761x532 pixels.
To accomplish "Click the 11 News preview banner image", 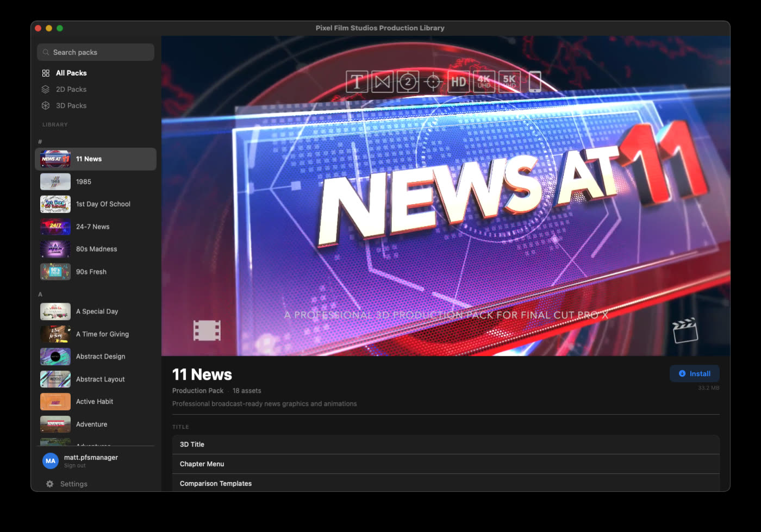I will pos(446,196).
